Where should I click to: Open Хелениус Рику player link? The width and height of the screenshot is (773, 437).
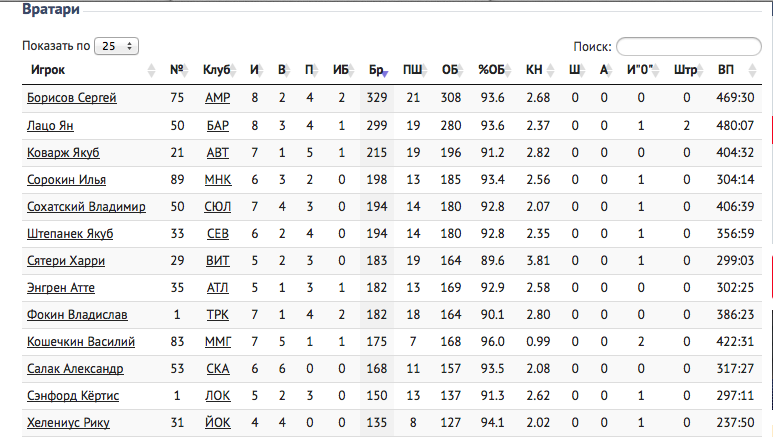tap(68, 423)
